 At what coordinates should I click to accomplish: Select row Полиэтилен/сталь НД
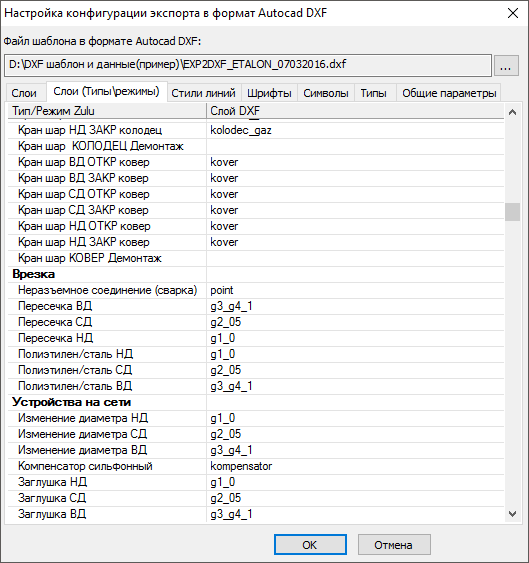tap(256, 354)
